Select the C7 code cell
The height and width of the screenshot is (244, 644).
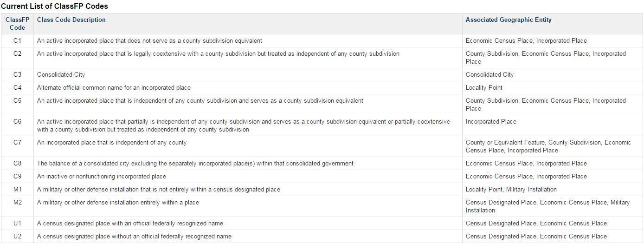click(x=17, y=143)
